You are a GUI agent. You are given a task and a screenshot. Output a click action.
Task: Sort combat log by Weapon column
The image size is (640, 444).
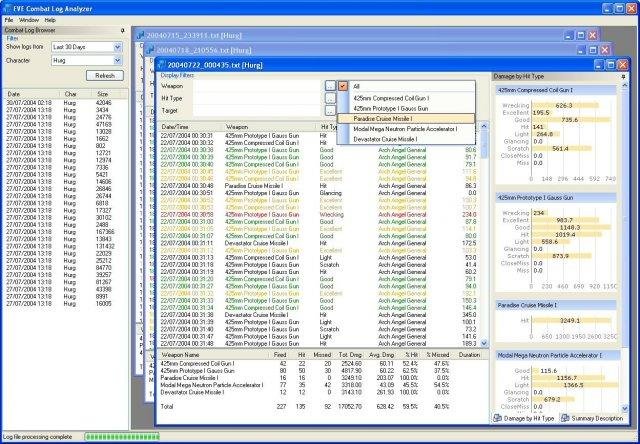coord(270,127)
